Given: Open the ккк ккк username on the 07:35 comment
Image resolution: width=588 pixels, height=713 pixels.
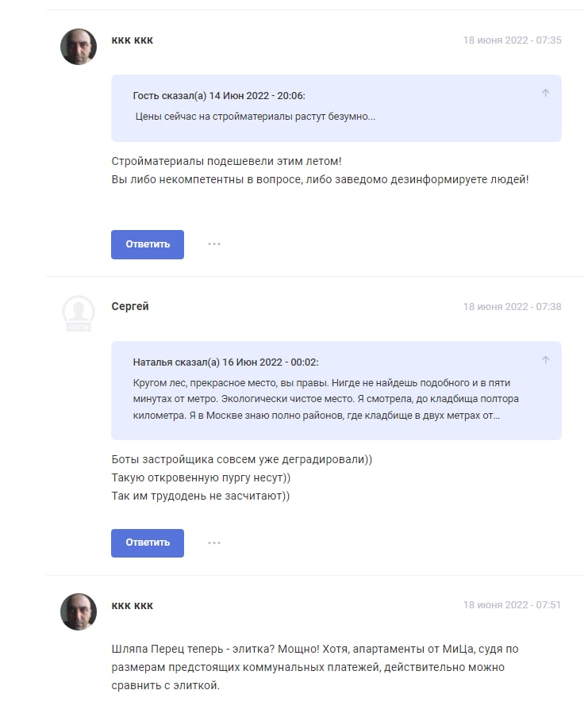Looking at the screenshot, I should (x=133, y=40).
